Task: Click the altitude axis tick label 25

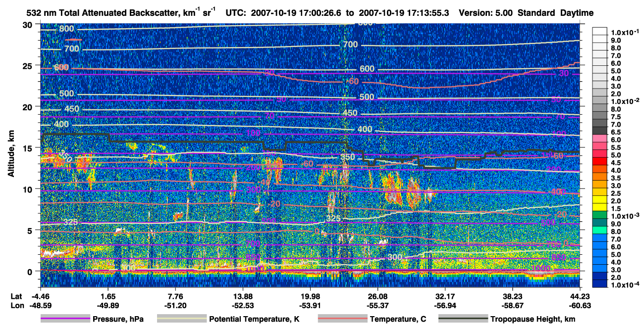Action: [x=29, y=65]
